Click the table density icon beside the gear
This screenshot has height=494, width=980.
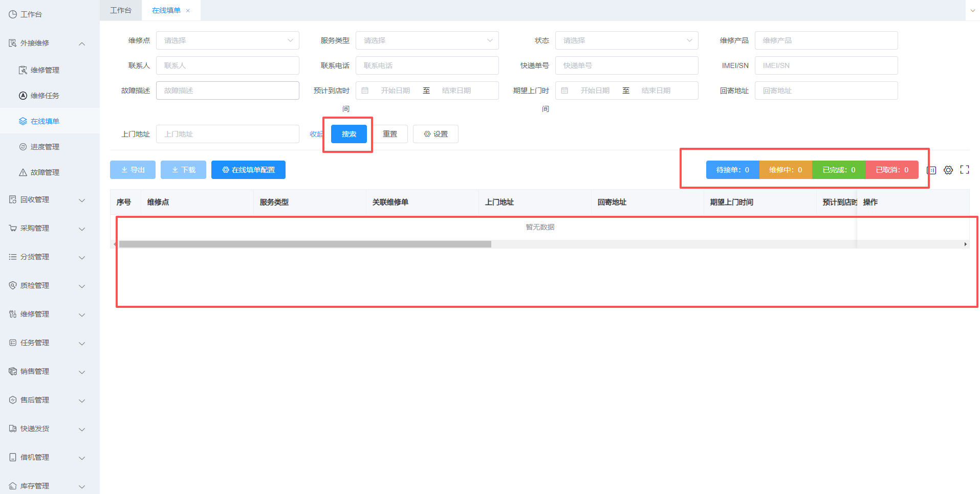[x=931, y=170]
